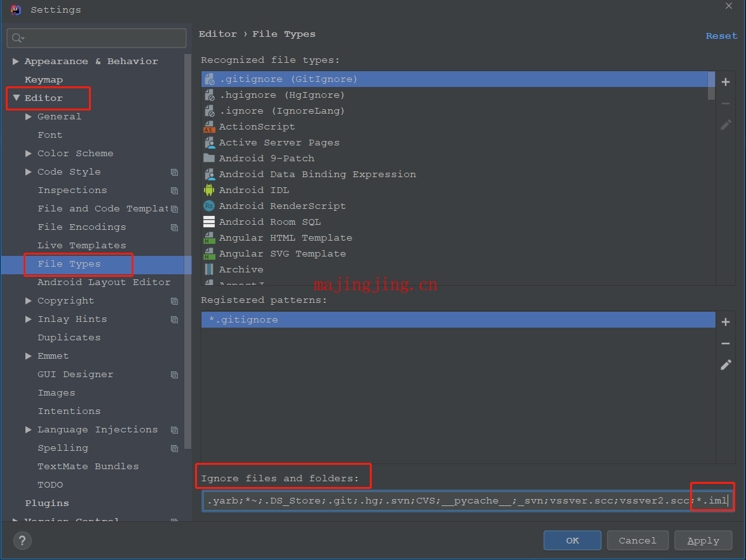Open the Images settings page

56,393
